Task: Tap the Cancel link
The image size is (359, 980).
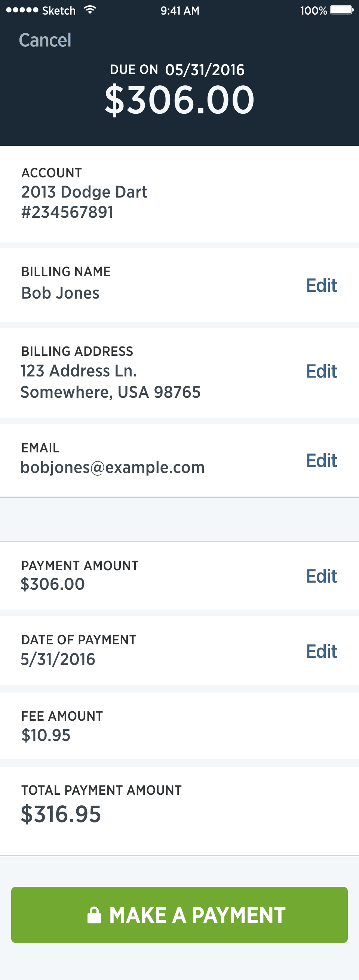Action: (45, 40)
